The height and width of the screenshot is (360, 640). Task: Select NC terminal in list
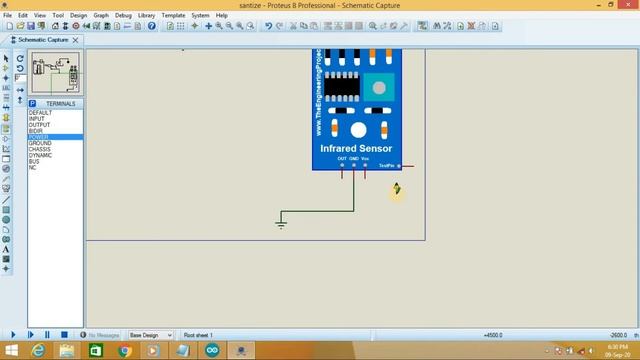tap(56, 168)
